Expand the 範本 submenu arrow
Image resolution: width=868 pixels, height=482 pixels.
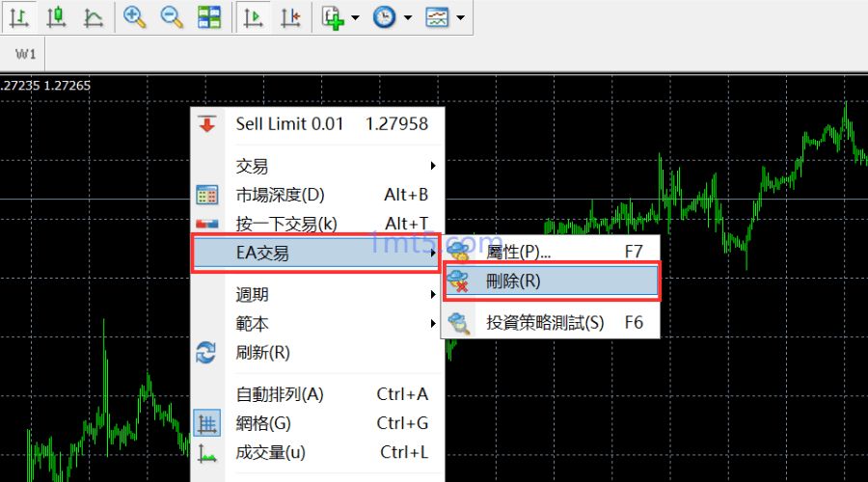(x=433, y=323)
